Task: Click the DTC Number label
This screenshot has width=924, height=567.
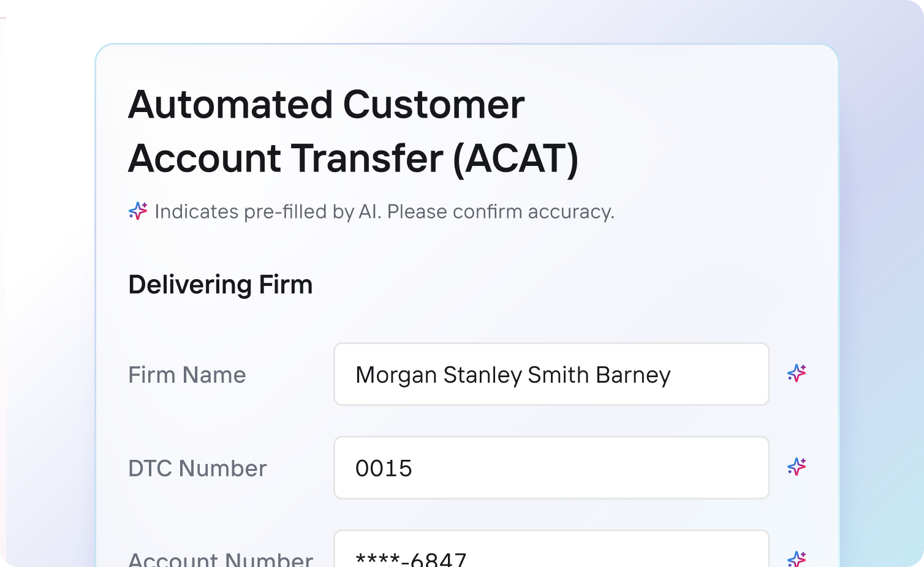Action: pos(197,468)
